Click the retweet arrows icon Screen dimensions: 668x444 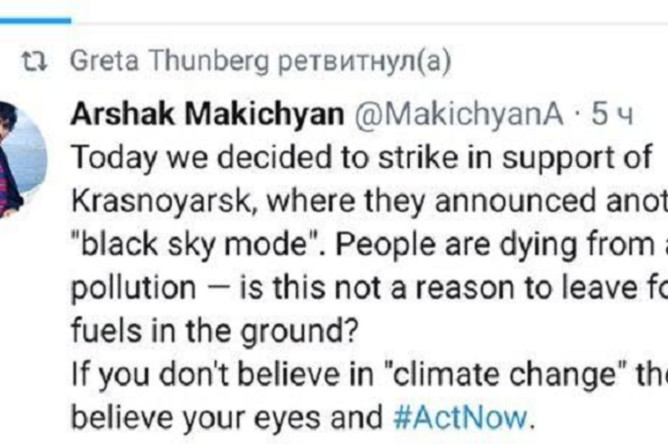click(x=34, y=62)
